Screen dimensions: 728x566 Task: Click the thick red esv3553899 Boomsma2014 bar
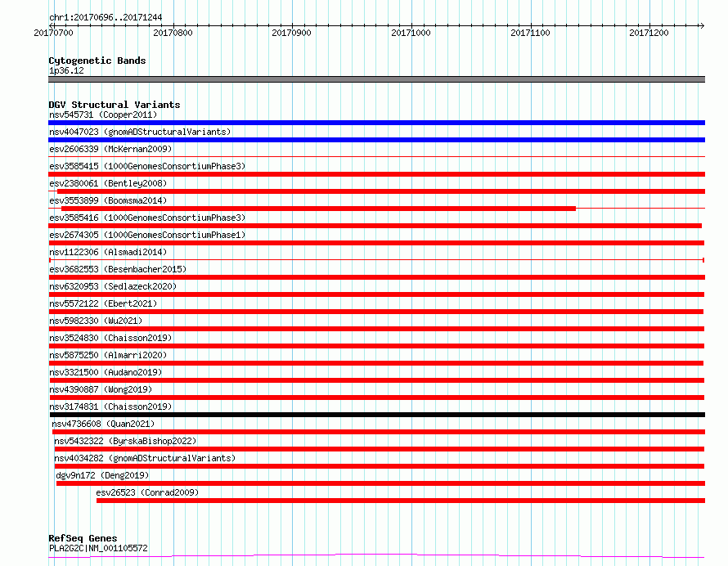click(x=318, y=209)
